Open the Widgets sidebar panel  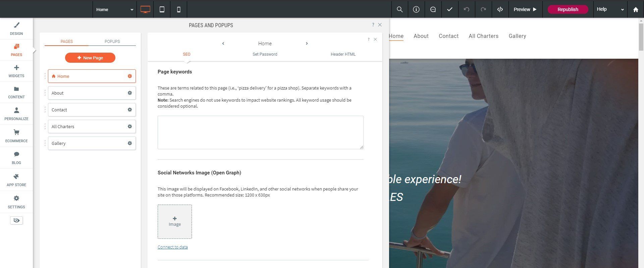(16, 71)
